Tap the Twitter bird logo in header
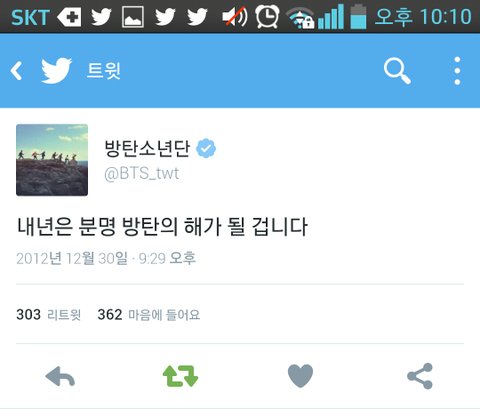The height and width of the screenshot is (409, 480). pos(56,71)
